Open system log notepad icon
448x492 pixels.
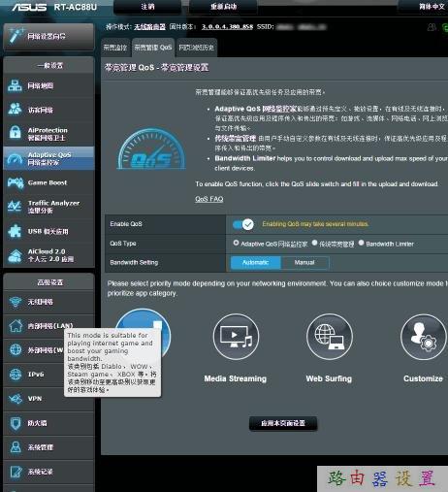(15, 472)
